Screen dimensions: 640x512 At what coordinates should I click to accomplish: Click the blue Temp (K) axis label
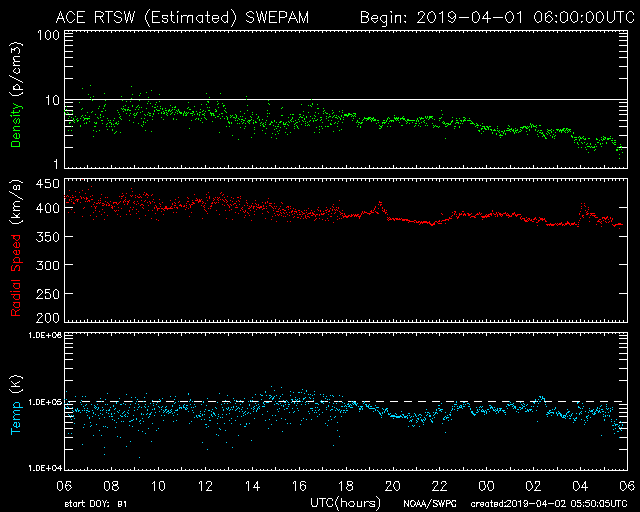[17, 401]
